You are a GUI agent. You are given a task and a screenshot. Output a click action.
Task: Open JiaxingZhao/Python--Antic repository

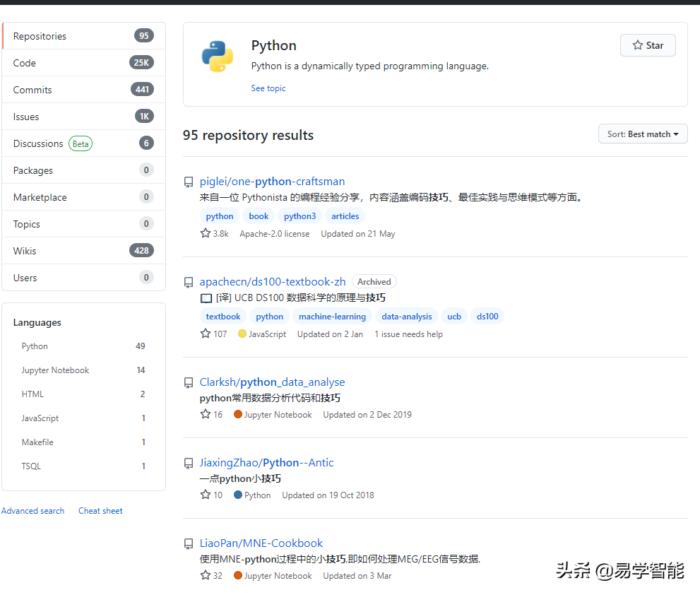coord(266,463)
